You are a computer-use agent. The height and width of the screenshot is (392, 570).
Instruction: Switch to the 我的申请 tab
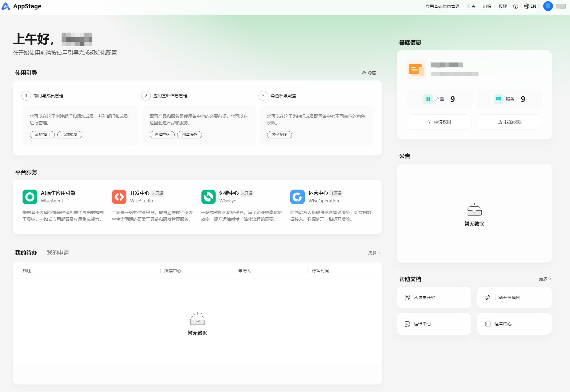[x=58, y=253]
